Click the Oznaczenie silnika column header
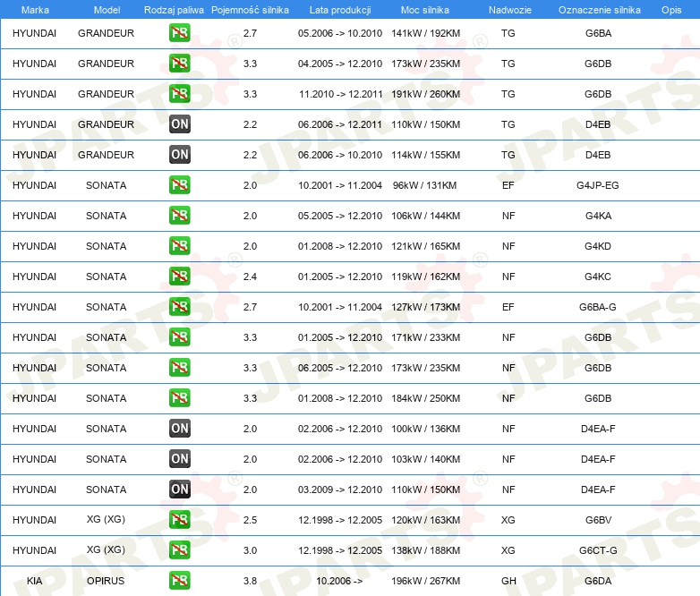 599,10
